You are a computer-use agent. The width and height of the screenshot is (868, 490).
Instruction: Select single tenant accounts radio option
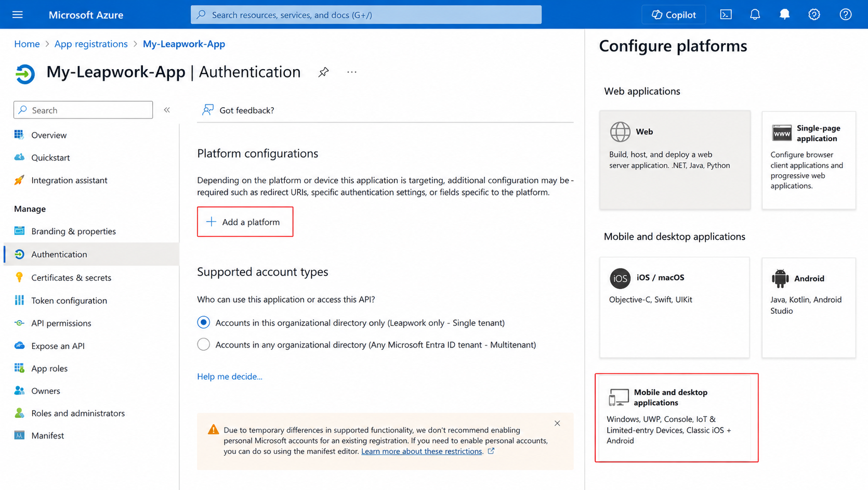click(x=204, y=323)
